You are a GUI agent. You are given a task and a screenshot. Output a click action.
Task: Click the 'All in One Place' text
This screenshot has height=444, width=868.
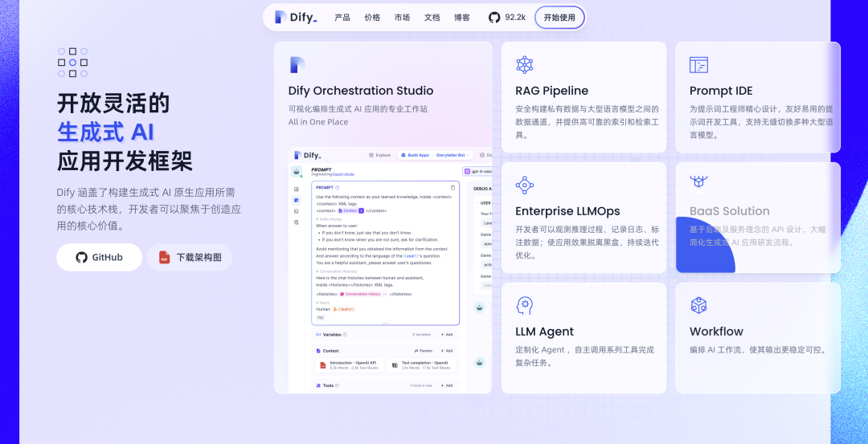tap(318, 122)
